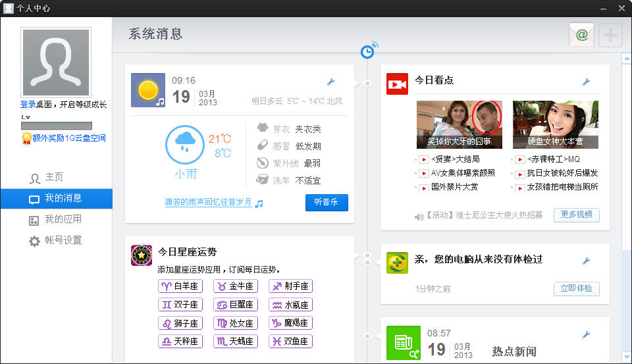
Task: Open the 硬盘女神大本营 video thumbnail
Action: pos(555,124)
